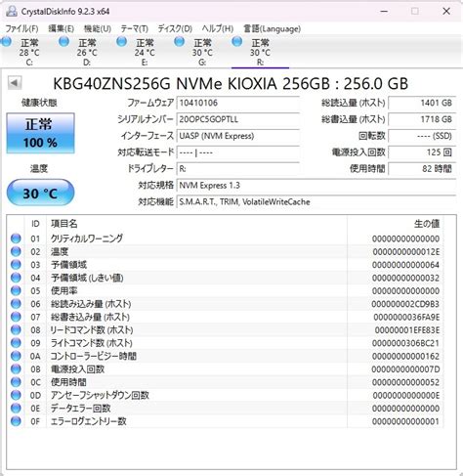The image size is (463, 476).
Task: Click the status orb for 予備領域 (しきい値)
Action: click(16, 278)
